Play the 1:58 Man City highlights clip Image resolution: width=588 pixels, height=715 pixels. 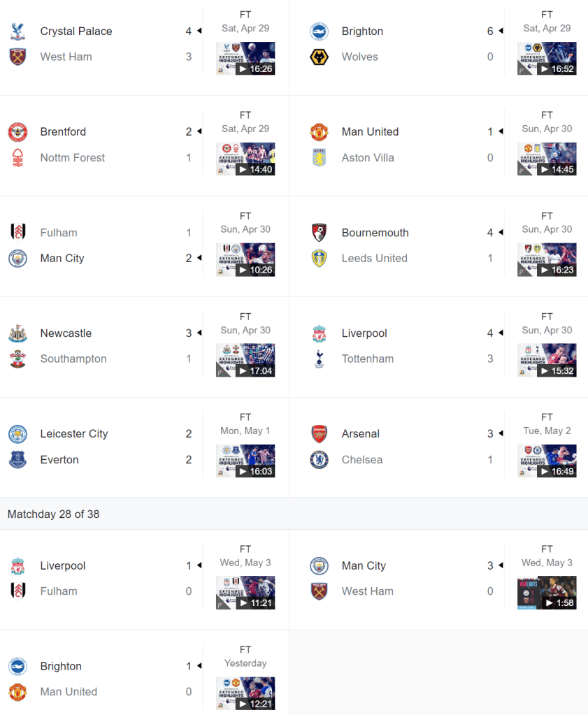[x=547, y=593]
